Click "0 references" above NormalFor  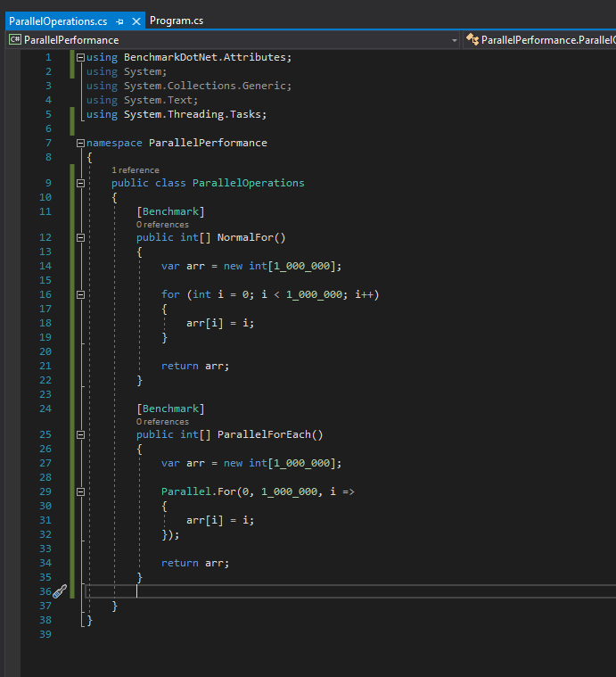point(162,225)
